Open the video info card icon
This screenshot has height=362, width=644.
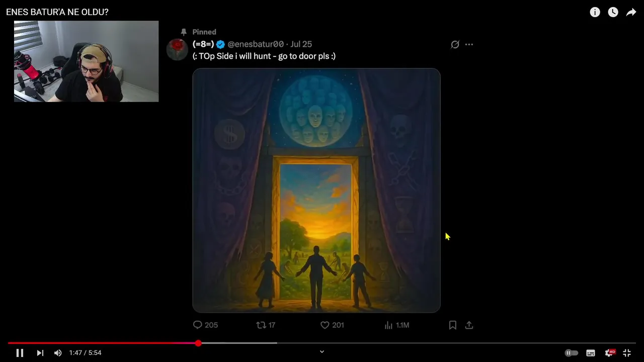tap(595, 12)
